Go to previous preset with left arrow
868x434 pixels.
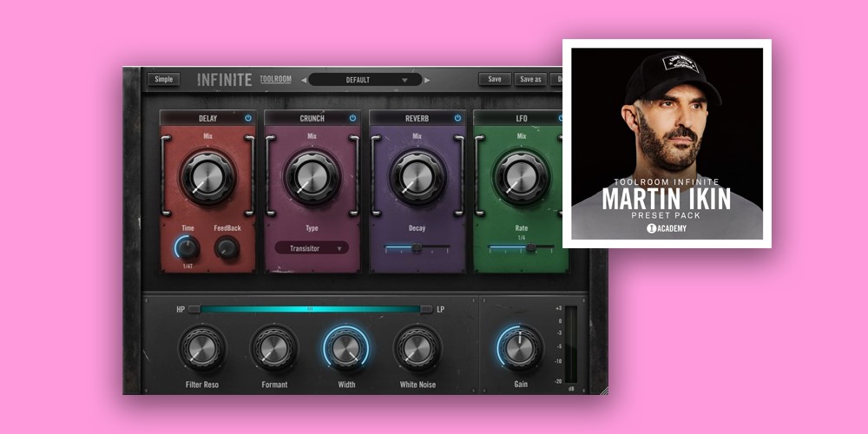pos(304,80)
